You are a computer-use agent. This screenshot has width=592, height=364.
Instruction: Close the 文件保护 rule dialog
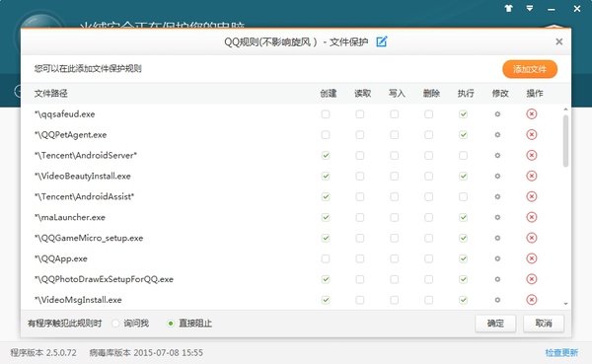point(559,41)
